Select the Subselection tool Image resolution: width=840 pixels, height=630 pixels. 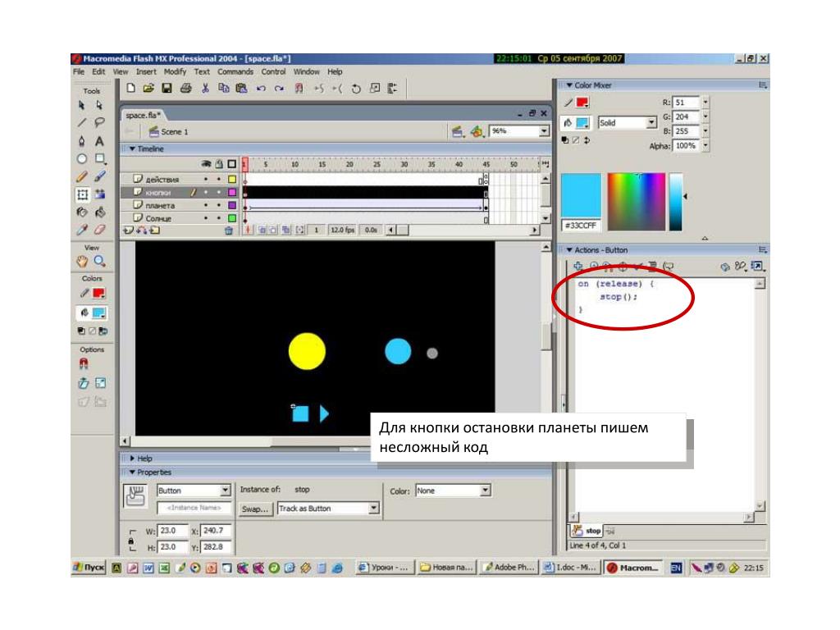[99, 106]
